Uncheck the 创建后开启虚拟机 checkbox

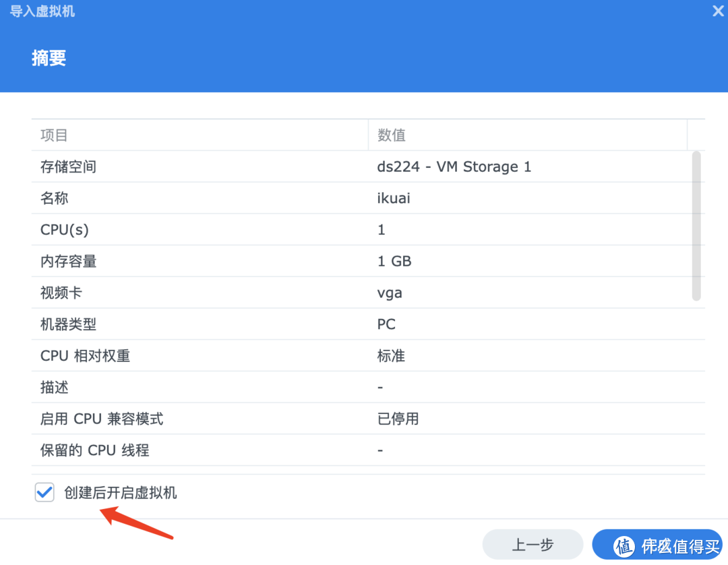(44, 492)
